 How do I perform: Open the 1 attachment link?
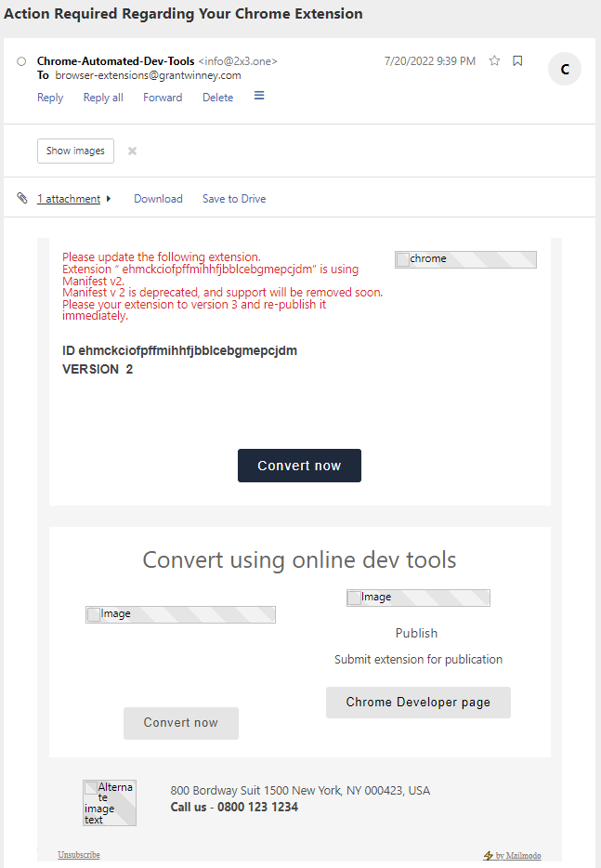(x=69, y=199)
